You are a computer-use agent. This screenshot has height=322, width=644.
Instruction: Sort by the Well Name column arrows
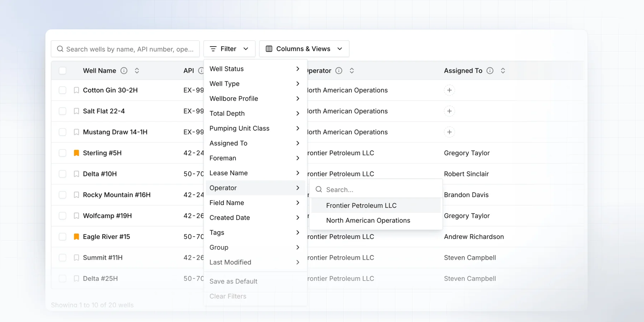coord(137,71)
